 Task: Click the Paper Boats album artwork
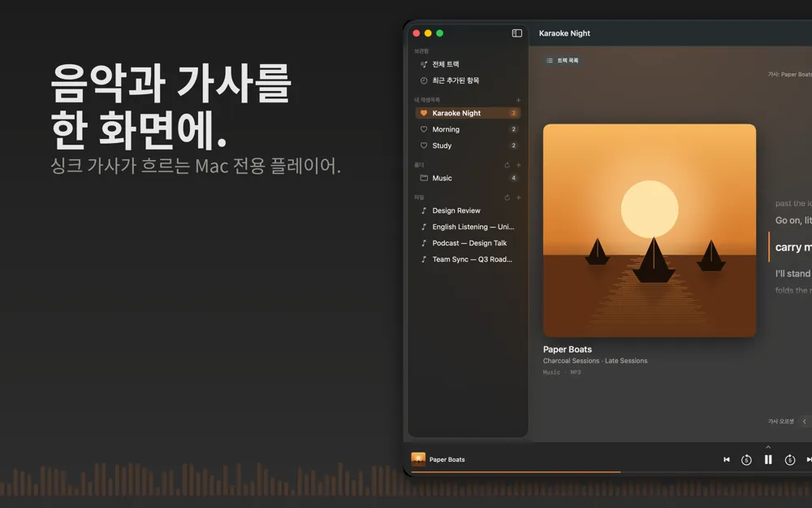click(650, 230)
